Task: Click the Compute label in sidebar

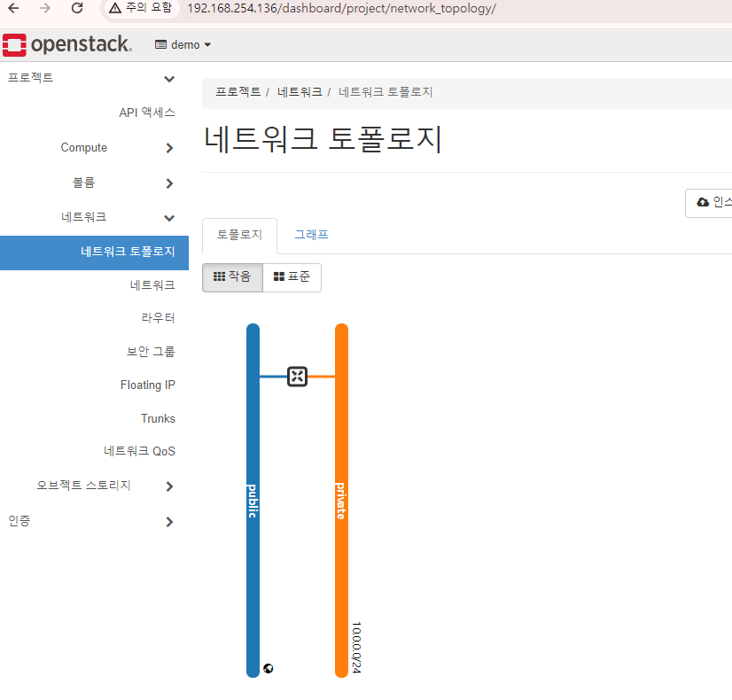Action: [84, 148]
